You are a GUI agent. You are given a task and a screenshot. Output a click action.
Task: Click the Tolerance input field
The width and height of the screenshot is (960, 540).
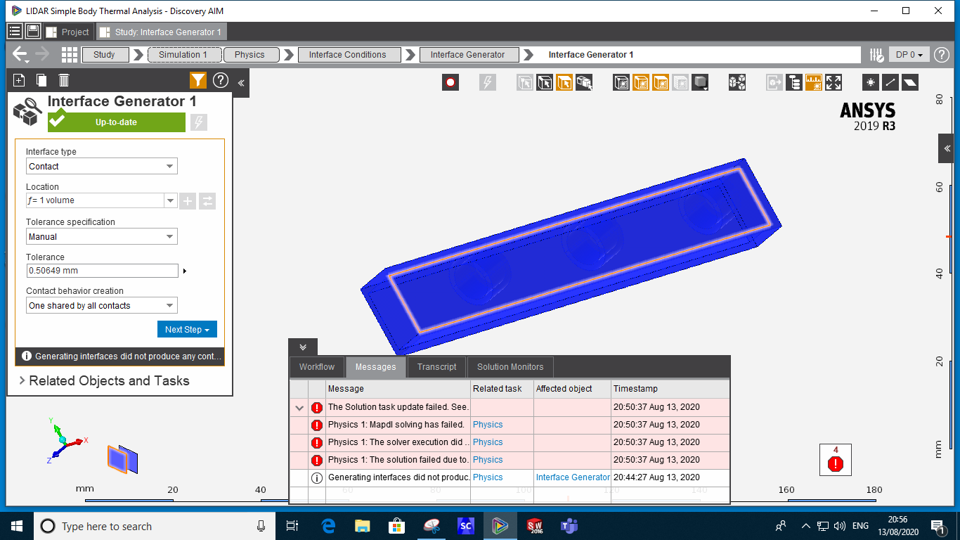pyautogui.click(x=102, y=271)
